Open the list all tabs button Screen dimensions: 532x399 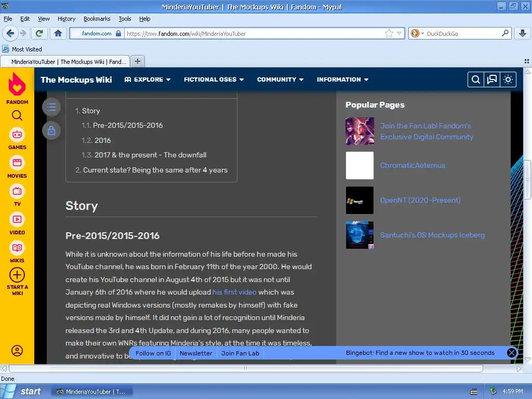[527, 61]
